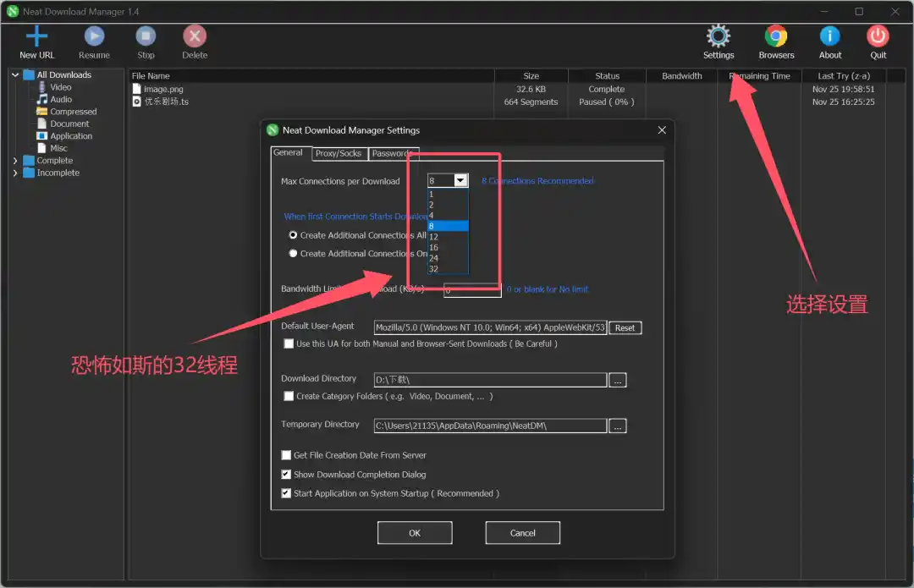This screenshot has height=588, width=914.
Task: Open Settings via the gear icon
Action: (x=718, y=36)
